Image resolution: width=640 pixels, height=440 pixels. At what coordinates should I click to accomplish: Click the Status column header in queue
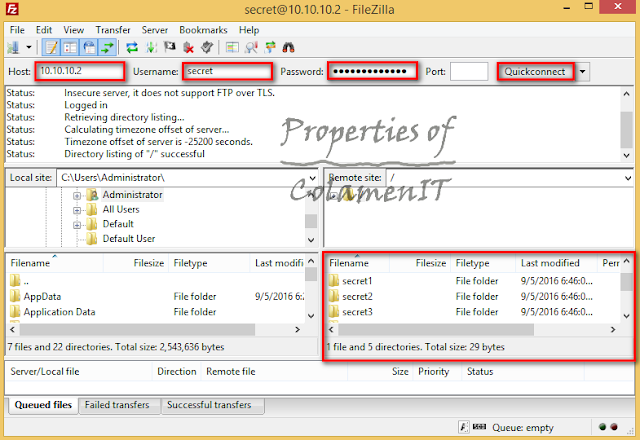point(523,372)
